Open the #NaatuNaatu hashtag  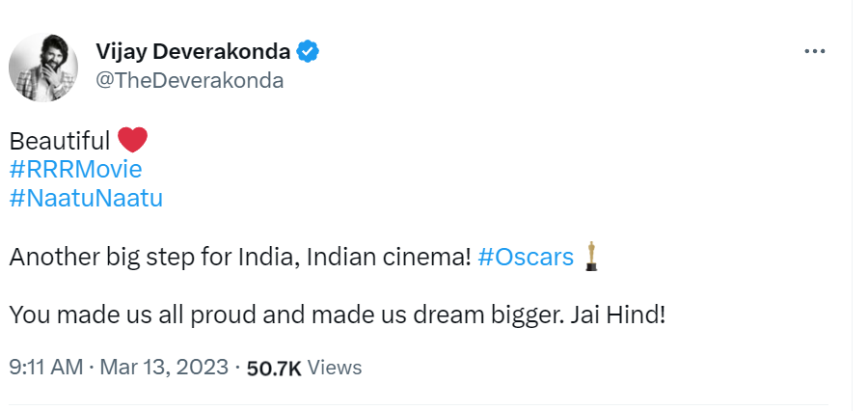[86, 199]
